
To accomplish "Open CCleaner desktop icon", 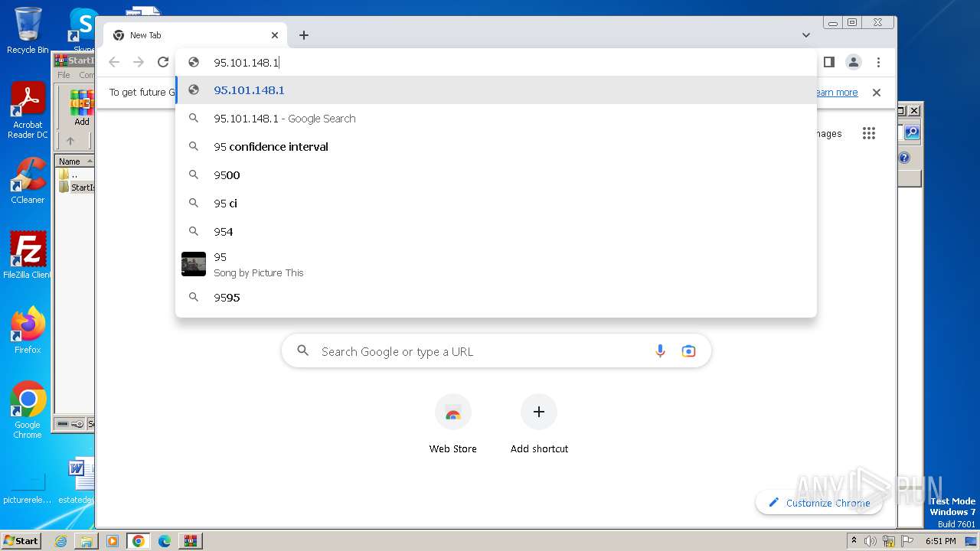I will click(x=28, y=181).
